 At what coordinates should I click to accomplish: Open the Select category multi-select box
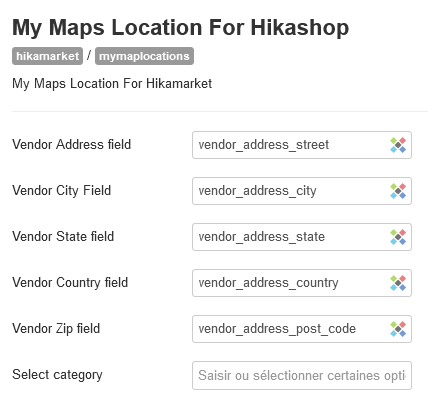[x=302, y=375]
